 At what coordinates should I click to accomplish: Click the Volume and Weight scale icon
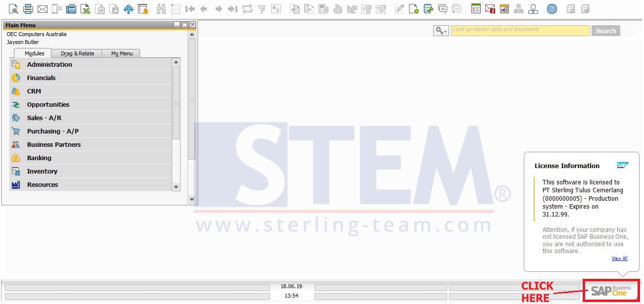pyautogui.click(x=352, y=9)
